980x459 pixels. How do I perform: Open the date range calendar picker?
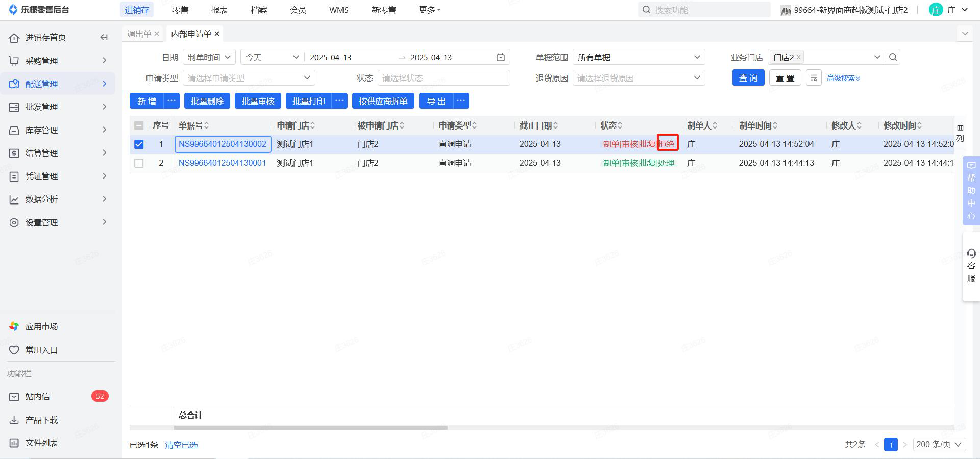coord(500,57)
